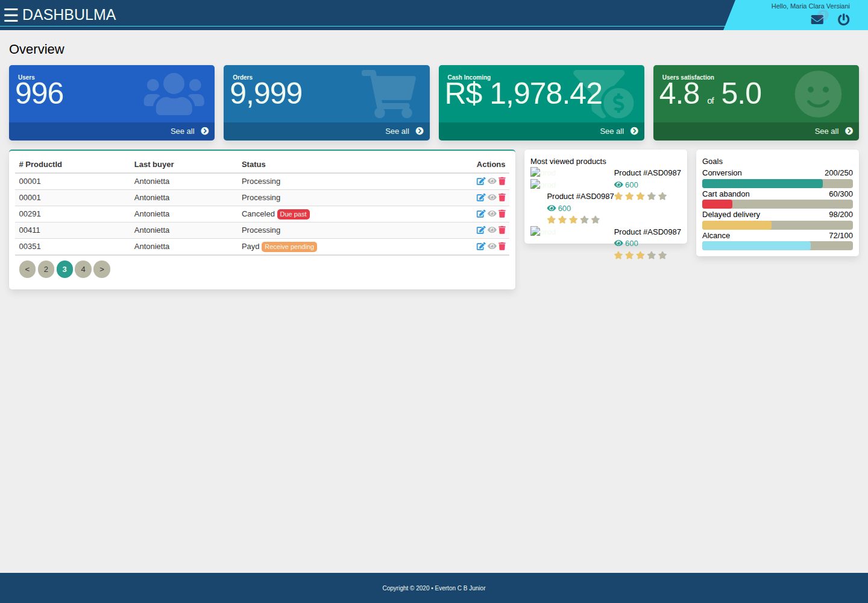Select the active page 3 button
The height and width of the screenshot is (603, 868).
[64, 270]
